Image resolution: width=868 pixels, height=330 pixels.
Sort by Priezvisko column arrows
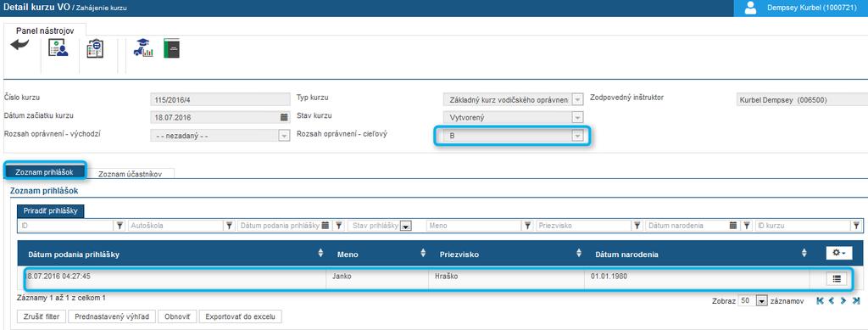(x=578, y=254)
